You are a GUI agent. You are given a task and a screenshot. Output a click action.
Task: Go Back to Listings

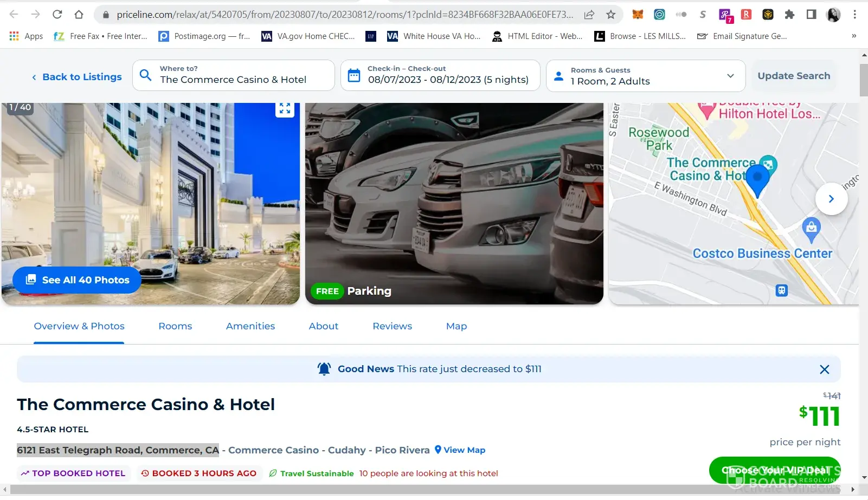coord(76,77)
